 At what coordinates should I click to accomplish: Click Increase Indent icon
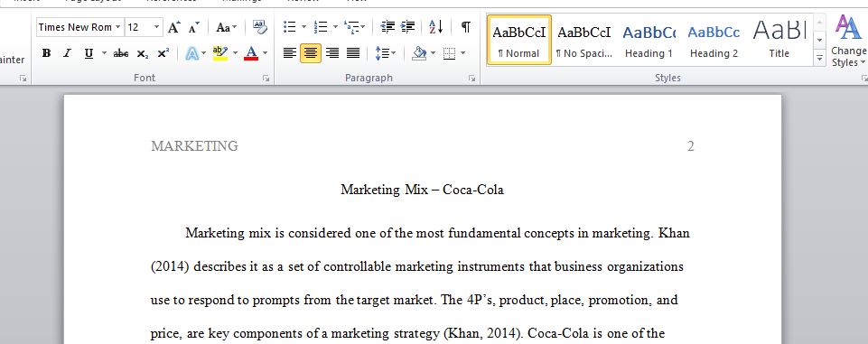point(408,27)
